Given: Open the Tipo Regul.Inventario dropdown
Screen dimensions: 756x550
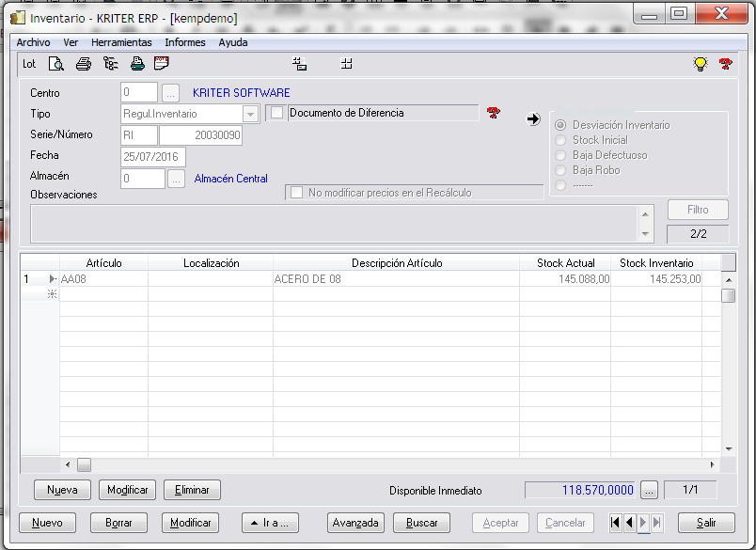Looking at the screenshot, I should [250, 114].
